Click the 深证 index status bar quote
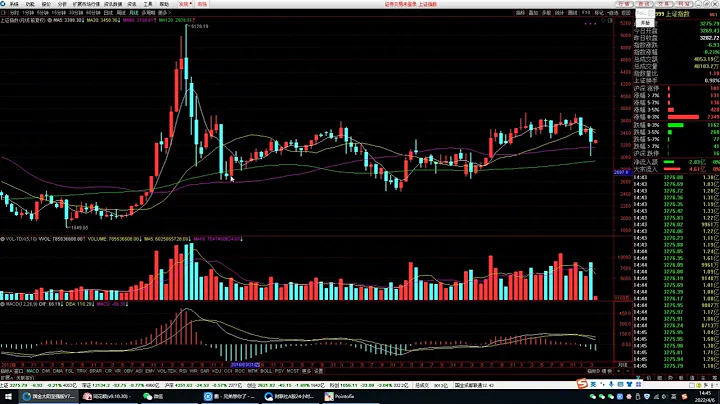720x404 pixels. pos(120,385)
